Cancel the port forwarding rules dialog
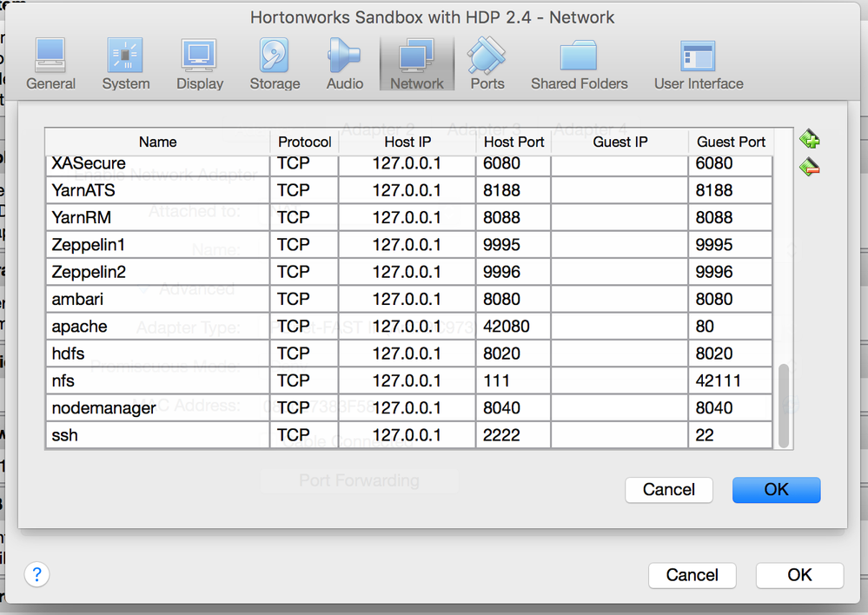Viewport: 868px width, 615px height. 668,490
